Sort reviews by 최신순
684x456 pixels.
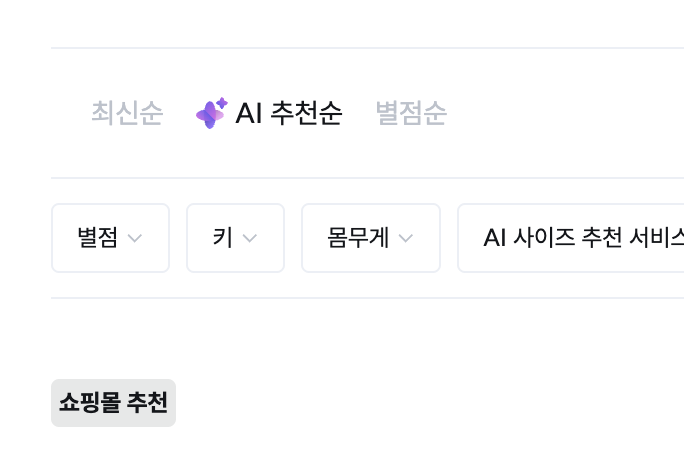(127, 113)
